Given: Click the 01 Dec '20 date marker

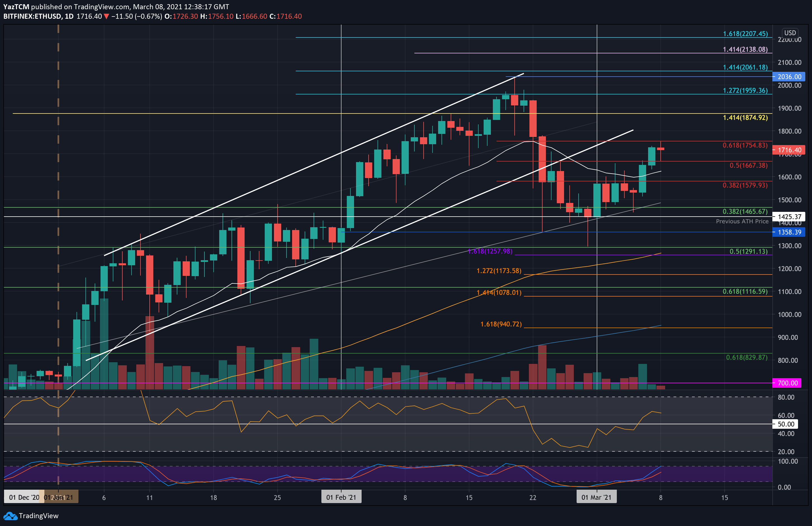Looking at the screenshot, I should pyautogui.click(x=24, y=497).
